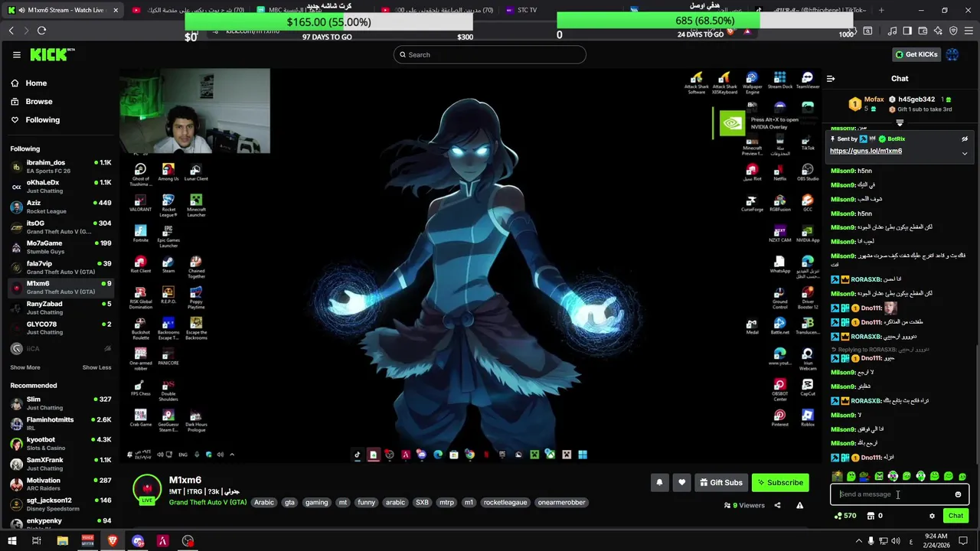Image resolution: width=980 pixels, height=551 pixels.
Task: Open a new browser tab
Action: point(881,10)
